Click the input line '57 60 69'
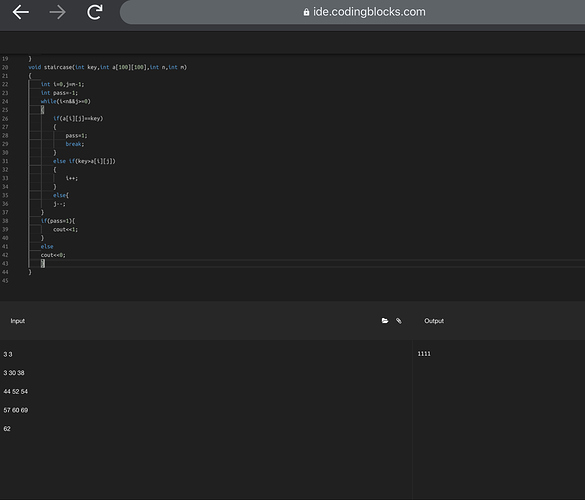The image size is (585, 500). (16, 410)
